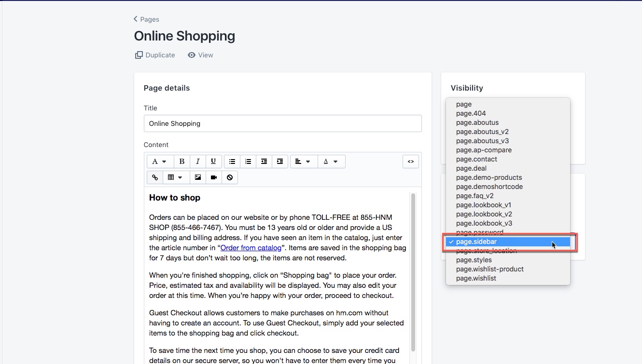Apply italic formatting

pos(198,162)
